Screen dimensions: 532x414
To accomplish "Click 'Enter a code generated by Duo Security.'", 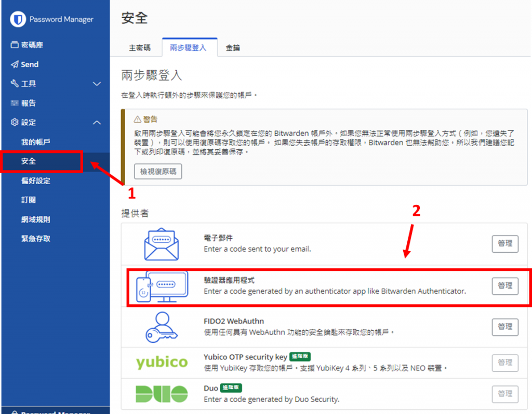I will click(271, 399).
